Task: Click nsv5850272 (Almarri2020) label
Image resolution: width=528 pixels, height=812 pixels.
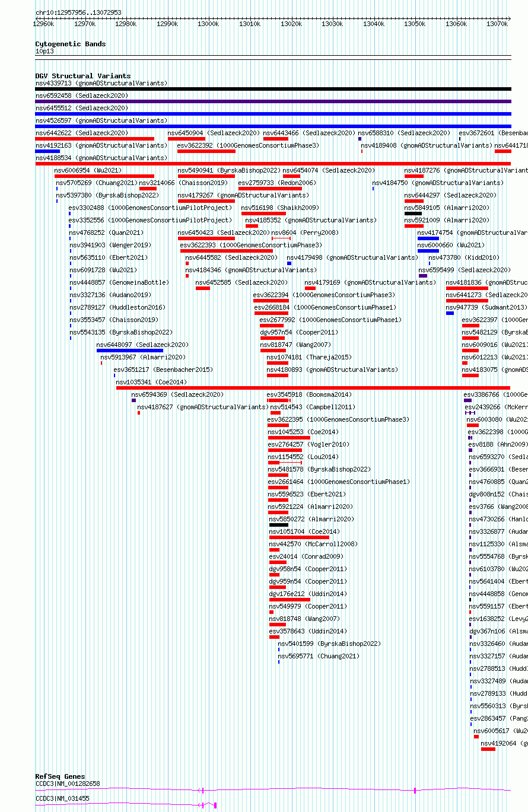Action: 311,519
